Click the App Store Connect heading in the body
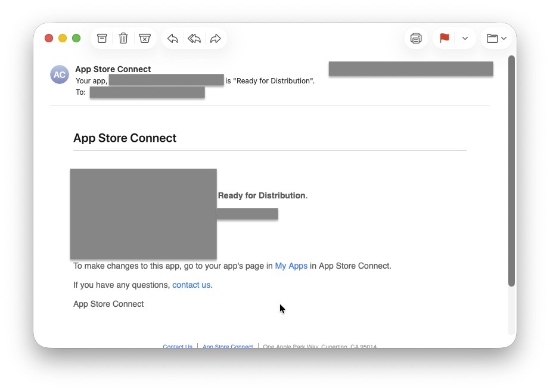550x392 pixels. [125, 138]
